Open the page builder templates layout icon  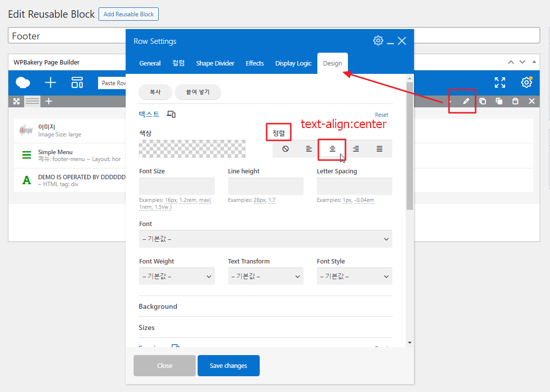coord(77,83)
